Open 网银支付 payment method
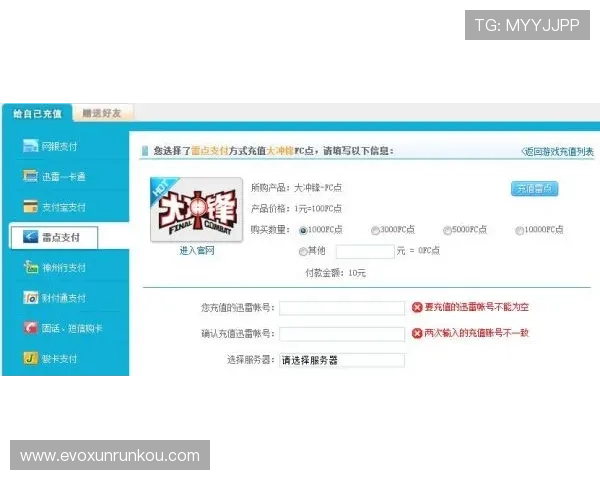600x480 pixels. 59,146
